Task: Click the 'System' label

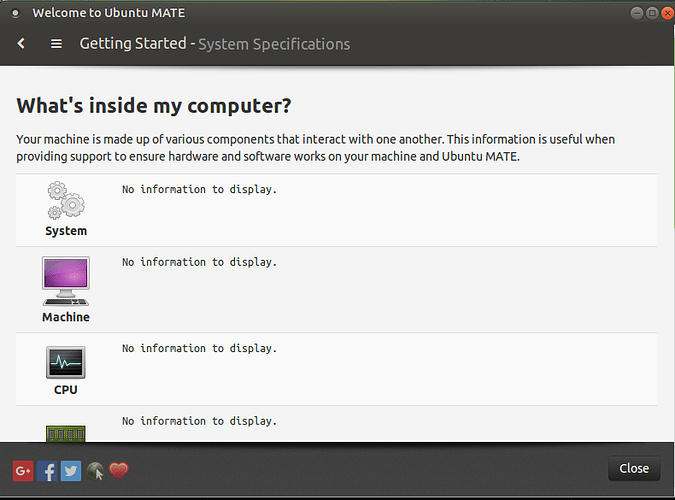Action: tap(66, 231)
